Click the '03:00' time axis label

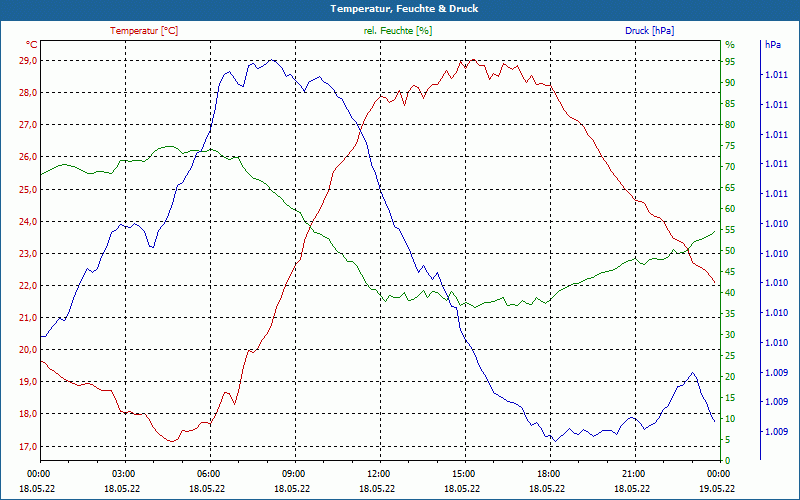point(122,473)
